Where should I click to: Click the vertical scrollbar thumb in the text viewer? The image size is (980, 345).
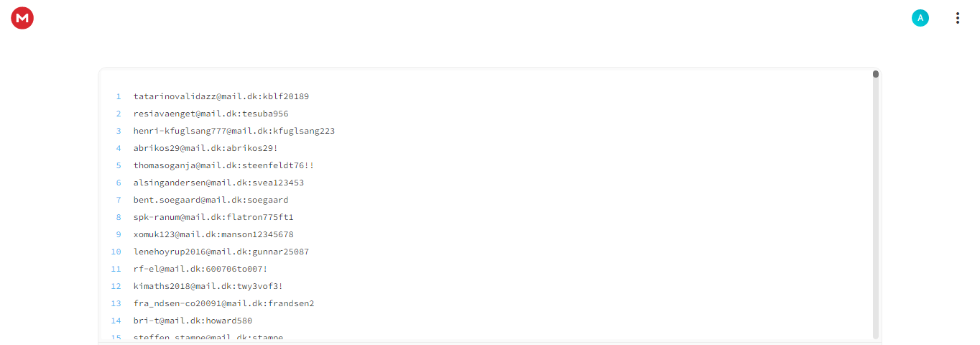[x=876, y=74]
